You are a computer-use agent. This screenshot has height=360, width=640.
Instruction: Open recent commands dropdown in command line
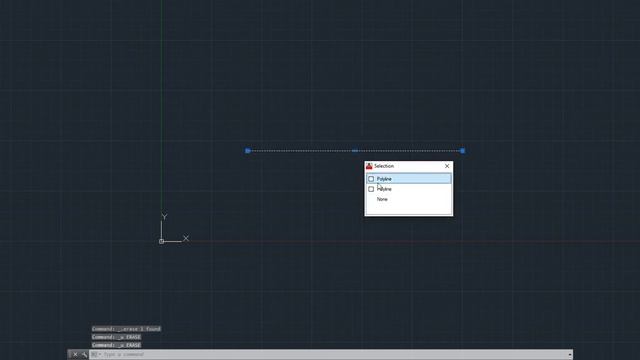tap(96, 354)
